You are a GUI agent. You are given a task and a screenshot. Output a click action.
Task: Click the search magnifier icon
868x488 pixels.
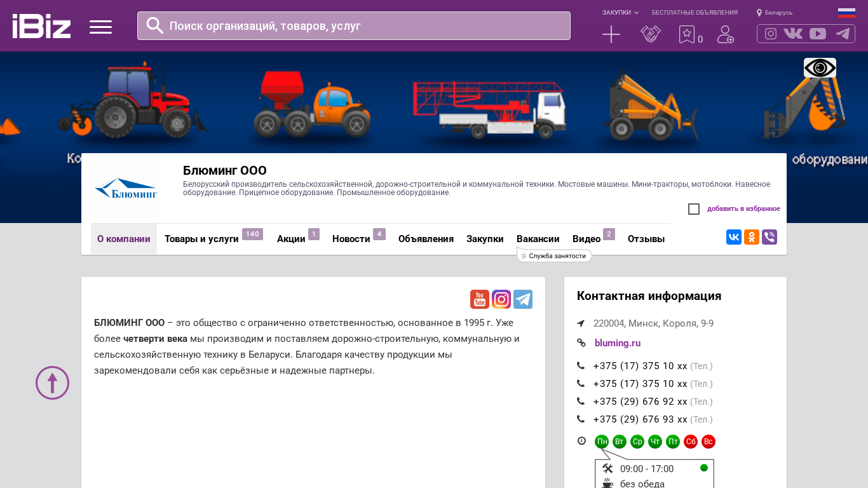pyautogui.click(x=155, y=25)
